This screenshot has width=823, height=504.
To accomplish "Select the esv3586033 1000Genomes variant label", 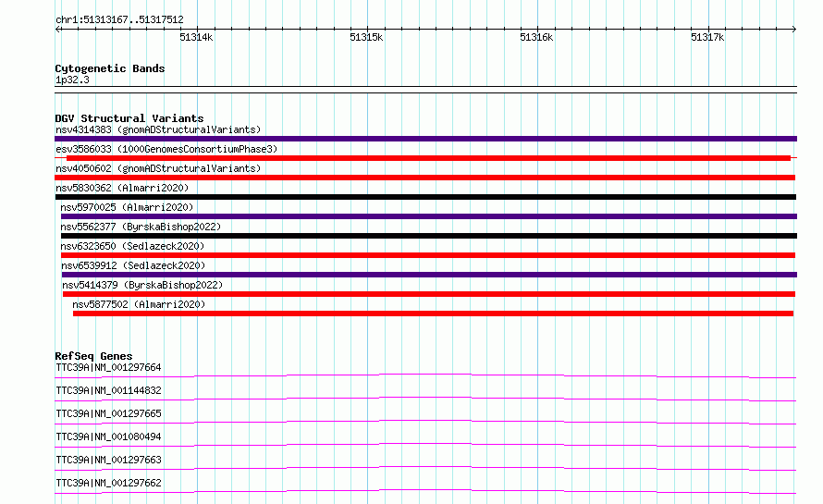I will [x=166, y=149].
